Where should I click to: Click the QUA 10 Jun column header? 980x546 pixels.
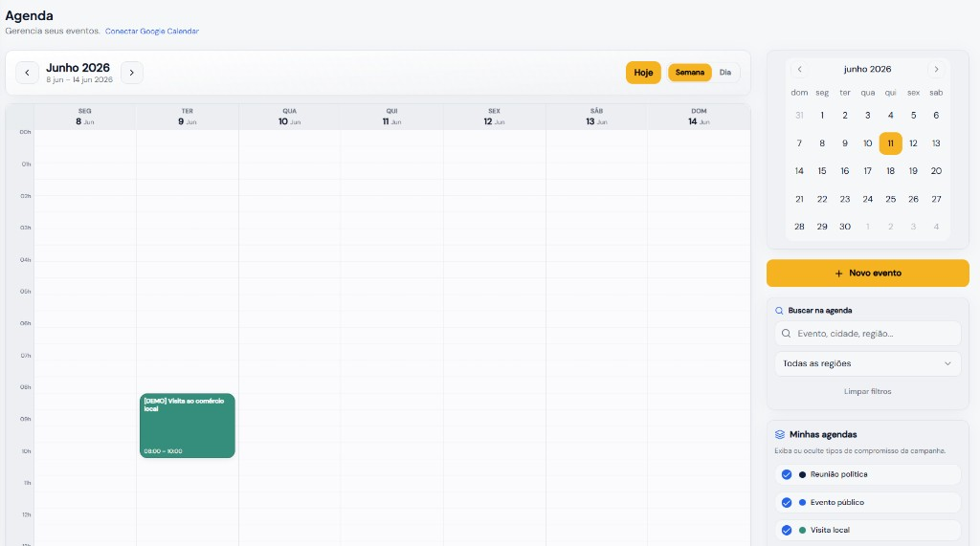(x=289, y=117)
